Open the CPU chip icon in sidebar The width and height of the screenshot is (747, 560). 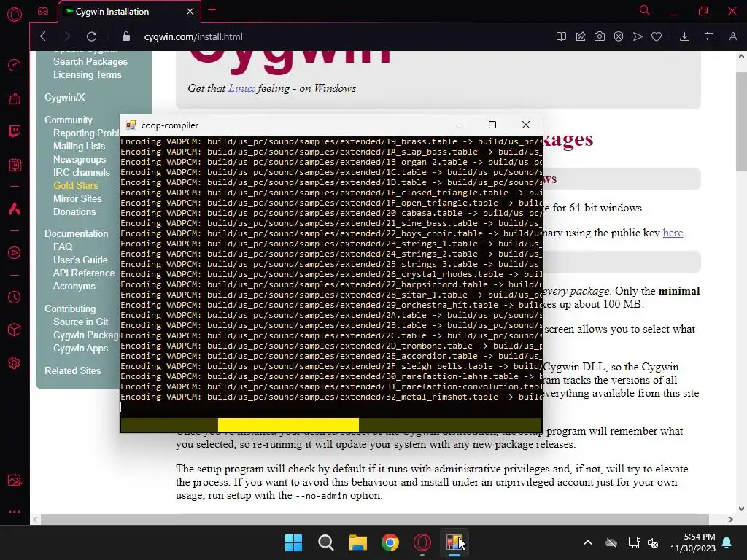point(15,165)
